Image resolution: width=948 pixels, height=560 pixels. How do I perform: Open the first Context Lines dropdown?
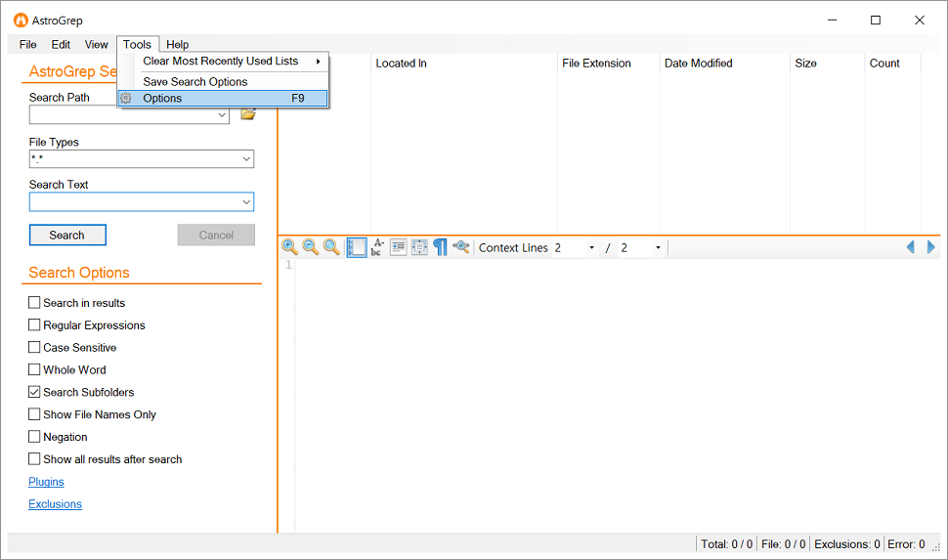pos(591,248)
